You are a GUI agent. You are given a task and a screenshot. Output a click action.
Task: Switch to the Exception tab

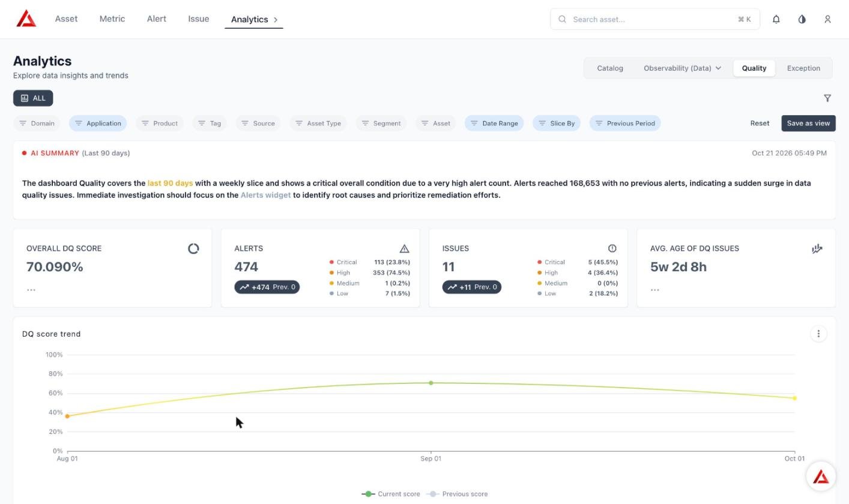pos(803,68)
